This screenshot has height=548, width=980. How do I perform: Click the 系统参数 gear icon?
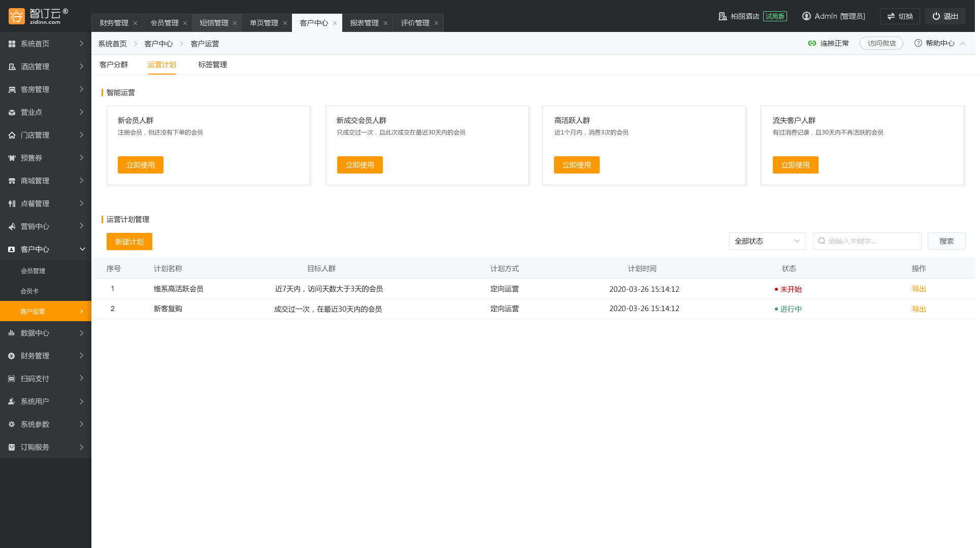12,424
